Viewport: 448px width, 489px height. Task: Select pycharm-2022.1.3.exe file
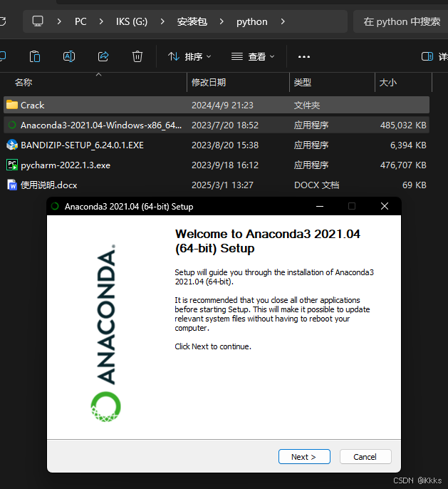[x=217, y=165]
